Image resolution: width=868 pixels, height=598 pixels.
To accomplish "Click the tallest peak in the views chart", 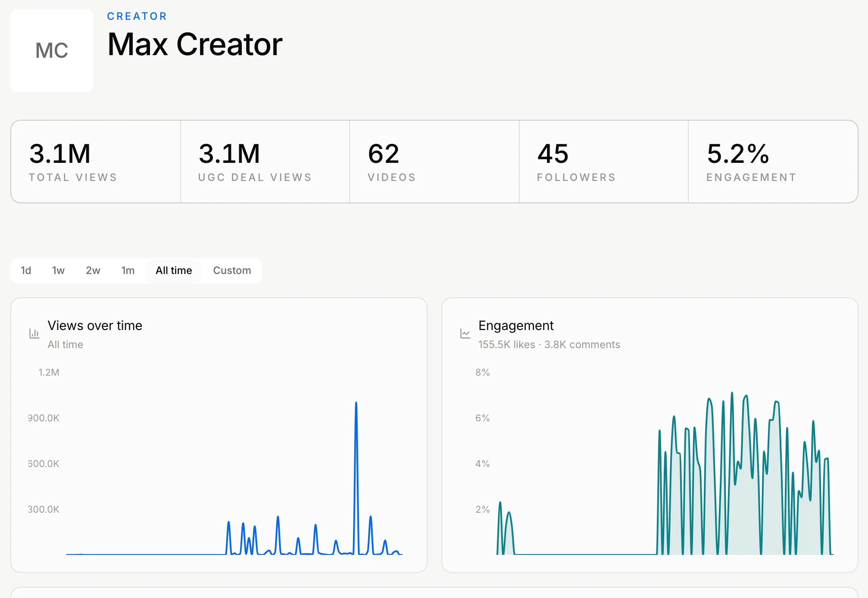I will pyautogui.click(x=356, y=403).
